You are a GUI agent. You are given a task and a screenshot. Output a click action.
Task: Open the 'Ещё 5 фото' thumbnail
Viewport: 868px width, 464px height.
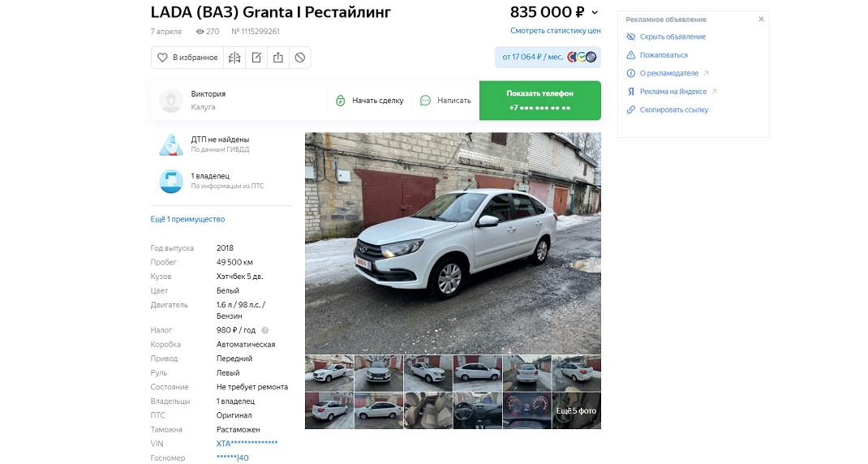tap(576, 410)
